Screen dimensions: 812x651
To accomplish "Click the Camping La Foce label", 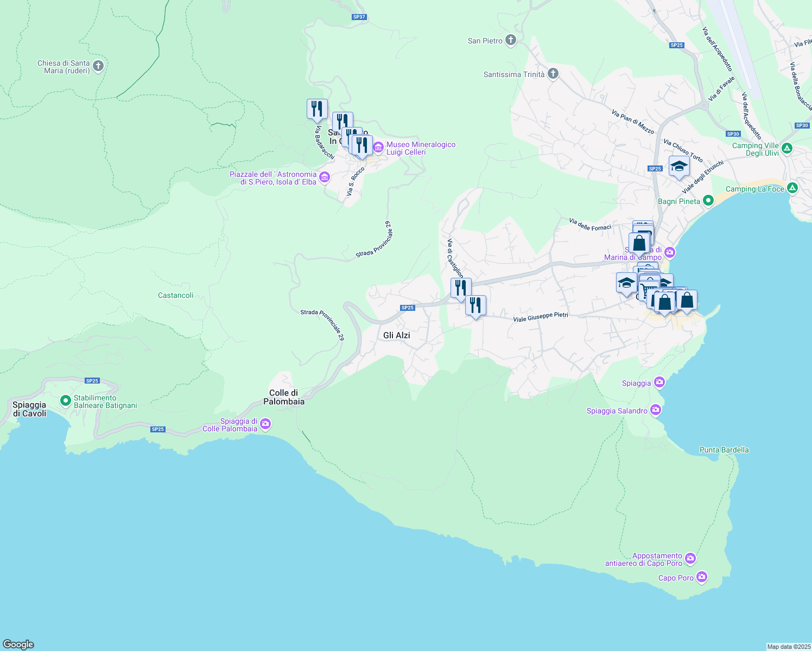I will click(x=755, y=189).
